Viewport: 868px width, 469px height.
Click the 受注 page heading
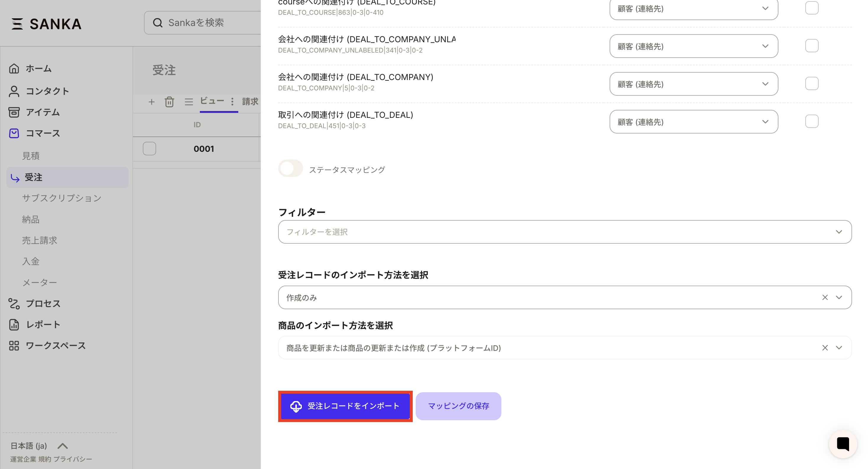[x=164, y=70]
